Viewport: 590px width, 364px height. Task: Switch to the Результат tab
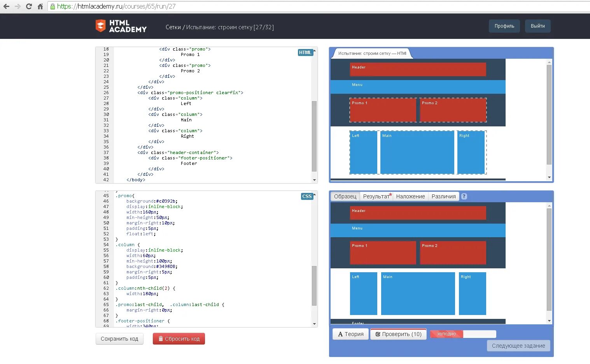376,196
